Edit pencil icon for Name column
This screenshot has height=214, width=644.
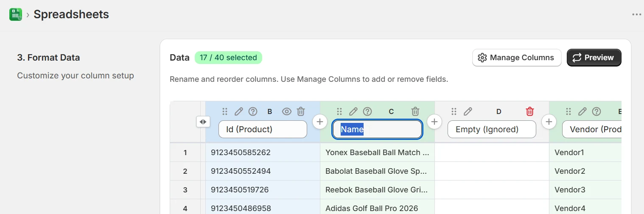click(x=353, y=111)
